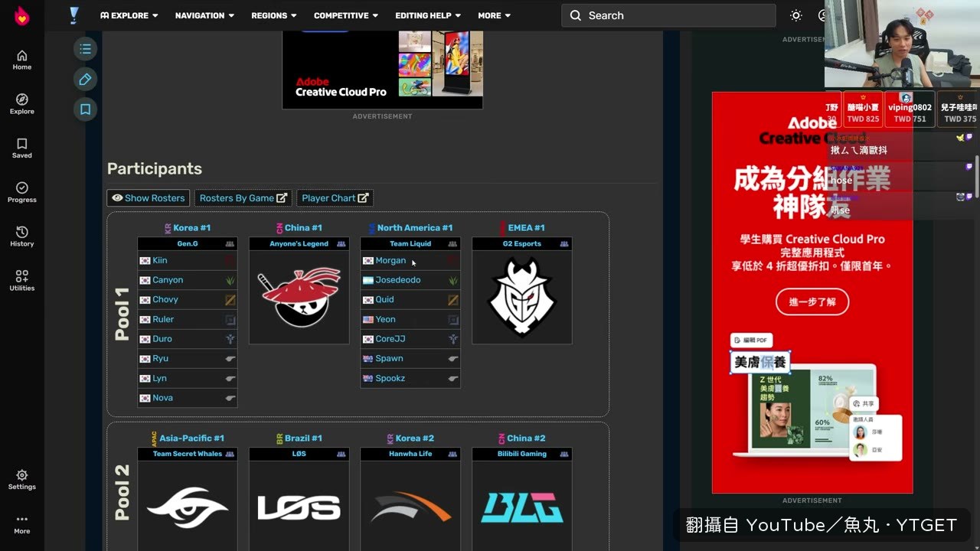Image resolution: width=980 pixels, height=551 pixels.
Task: Toggle the light/dark theme sun icon
Action: 796,15
